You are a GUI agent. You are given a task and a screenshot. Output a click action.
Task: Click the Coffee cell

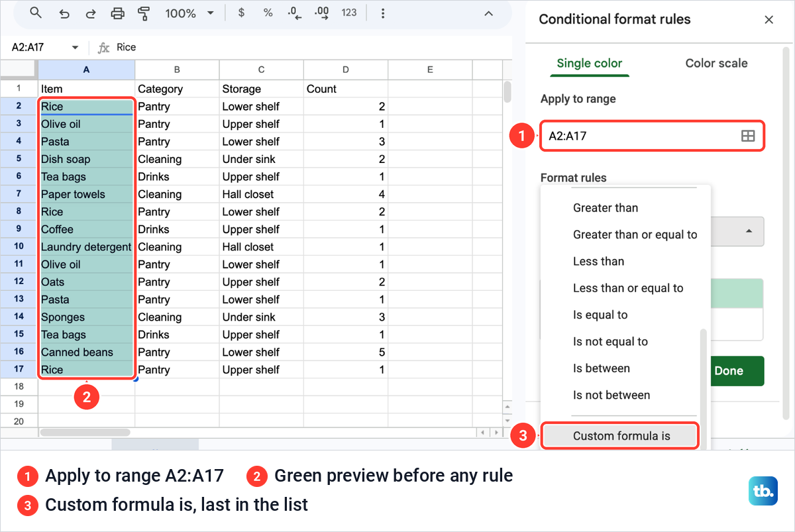click(86, 229)
